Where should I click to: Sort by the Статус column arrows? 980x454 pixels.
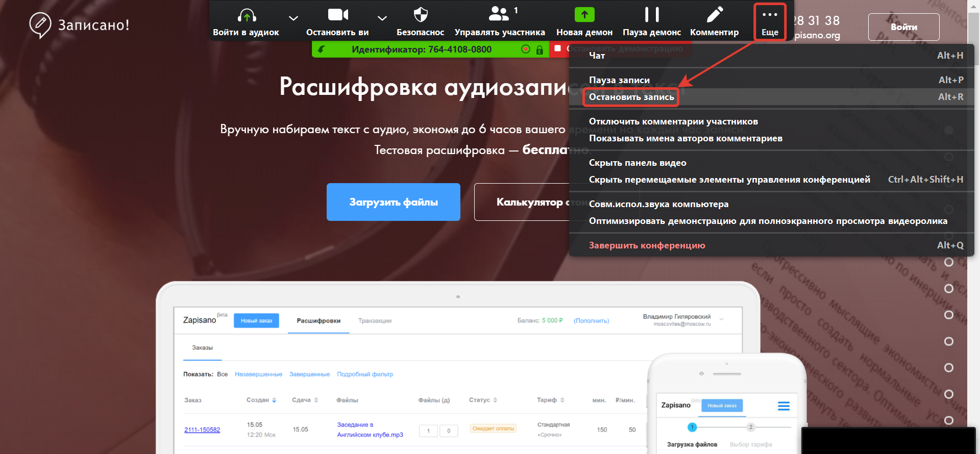(x=495, y=400)
